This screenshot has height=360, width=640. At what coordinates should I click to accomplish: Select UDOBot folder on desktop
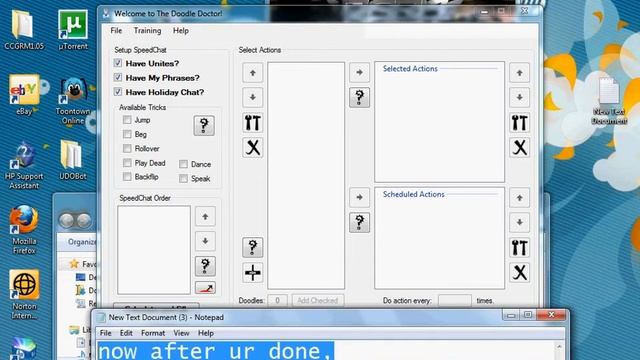(x=72, y=160)
